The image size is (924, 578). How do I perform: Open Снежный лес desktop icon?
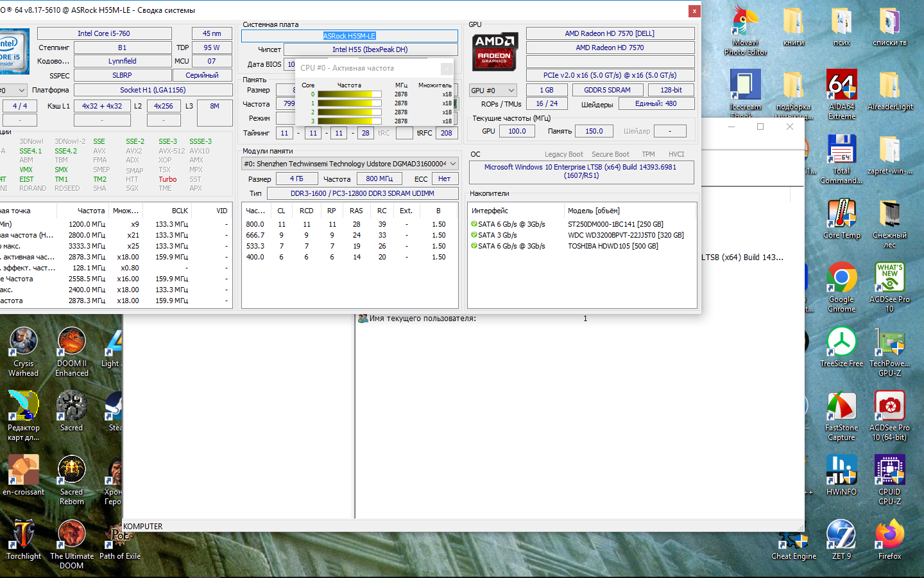click(x=890, y=223)
